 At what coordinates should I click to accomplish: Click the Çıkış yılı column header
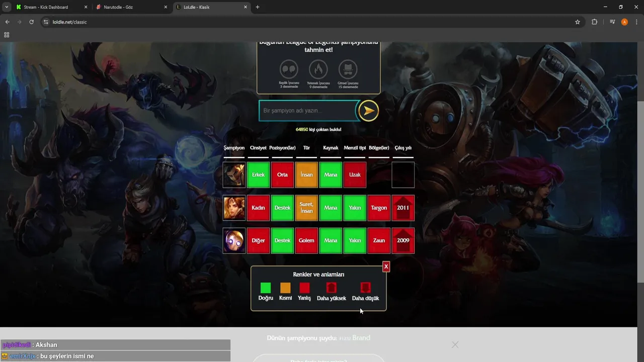[403, 148]
